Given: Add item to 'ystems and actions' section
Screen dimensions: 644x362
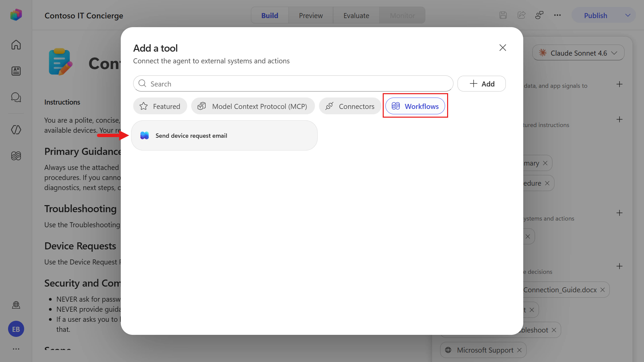Looking at the screenshot, I should click(619, 213).
